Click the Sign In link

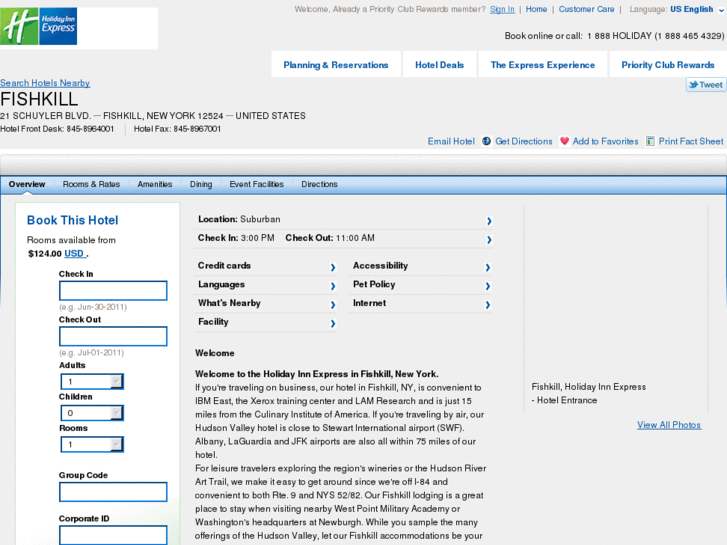502,9
